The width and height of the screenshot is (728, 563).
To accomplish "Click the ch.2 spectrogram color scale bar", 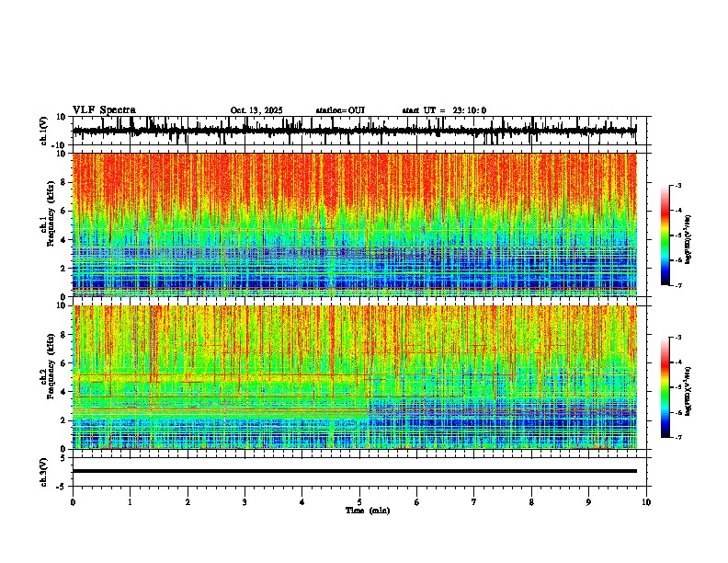I will pyautogui.click(x=665, y=387).
